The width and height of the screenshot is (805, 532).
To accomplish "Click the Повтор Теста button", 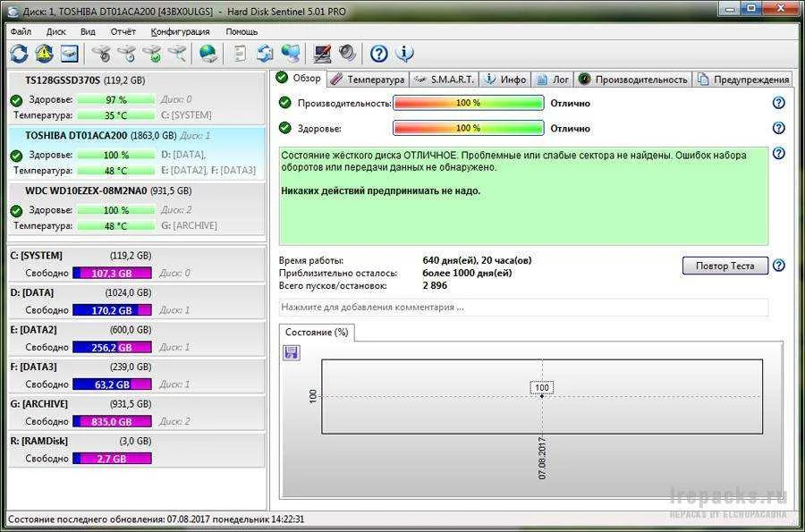I will 724,266.
